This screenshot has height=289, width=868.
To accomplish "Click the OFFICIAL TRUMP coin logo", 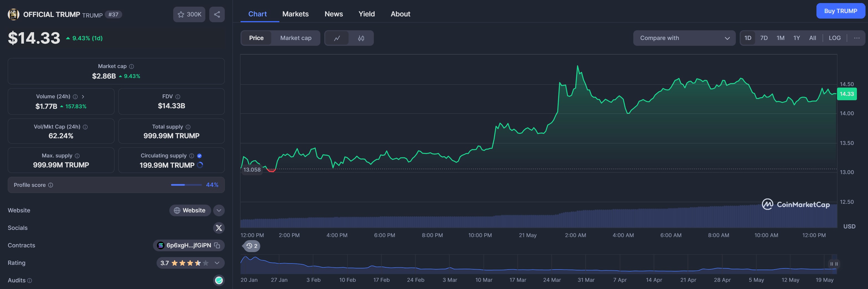I will (14, 14).
